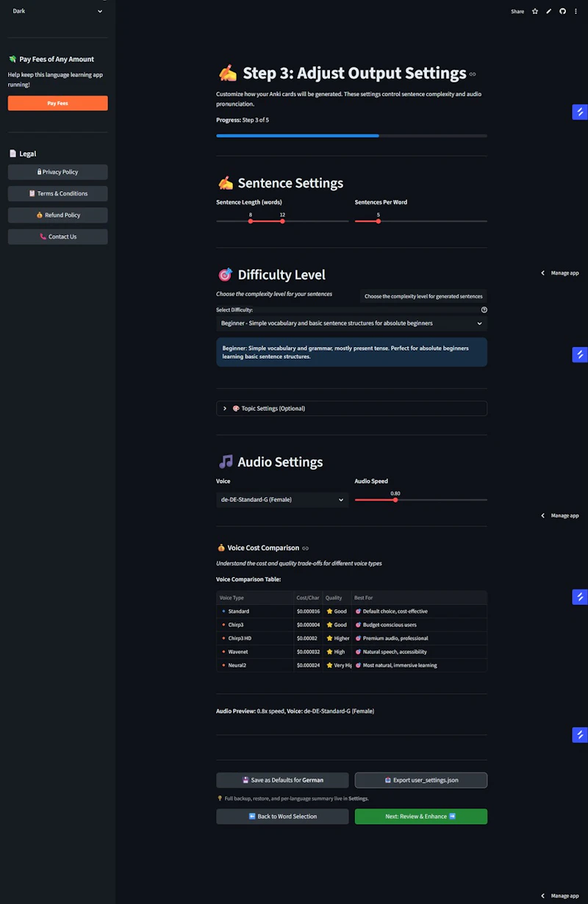Select the Standard voice type cell
The image size is (588, 904).
[255, 611]
